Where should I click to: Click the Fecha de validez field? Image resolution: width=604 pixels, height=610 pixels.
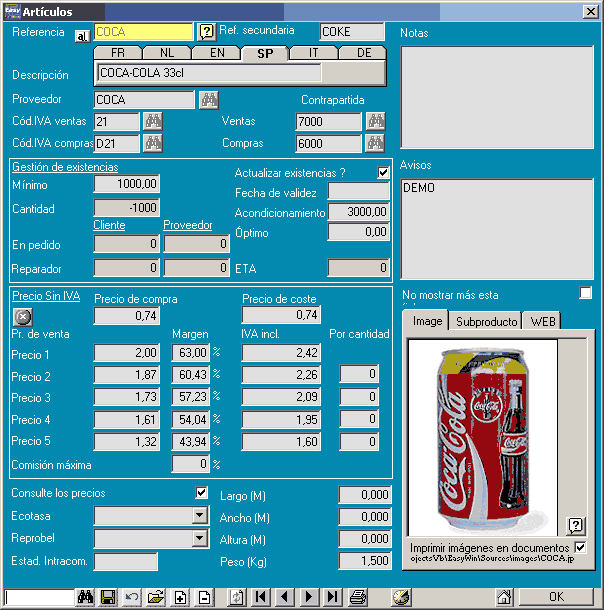pos(359,191)
